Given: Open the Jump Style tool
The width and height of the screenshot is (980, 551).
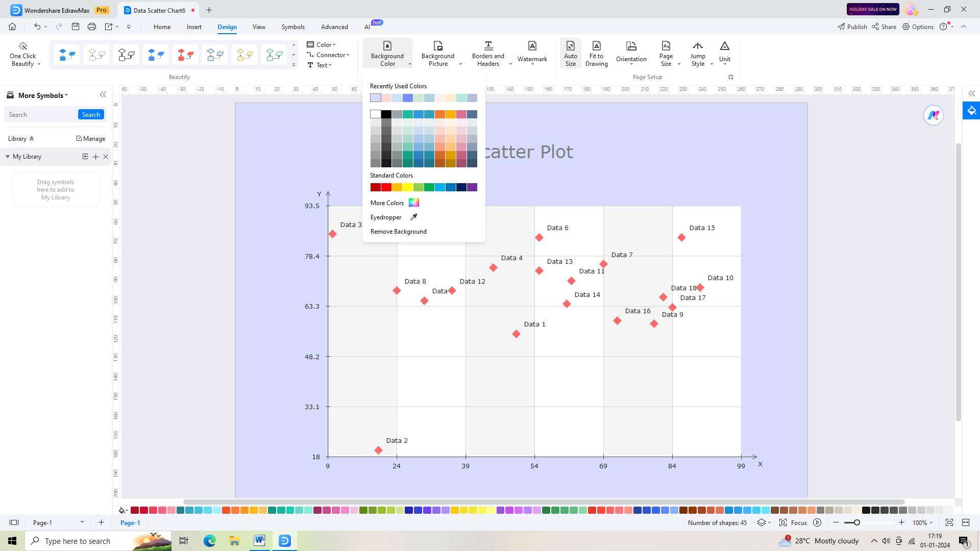Looking at the screenshot, I should coord(698,54).
